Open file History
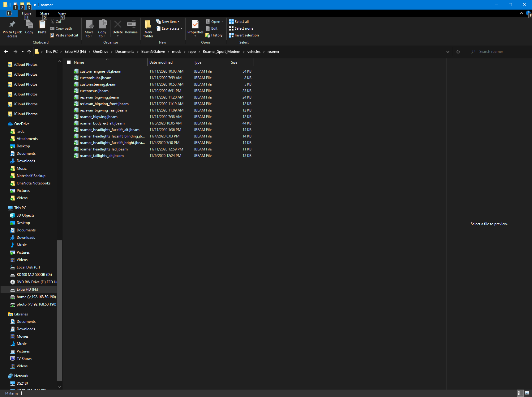 214,35
